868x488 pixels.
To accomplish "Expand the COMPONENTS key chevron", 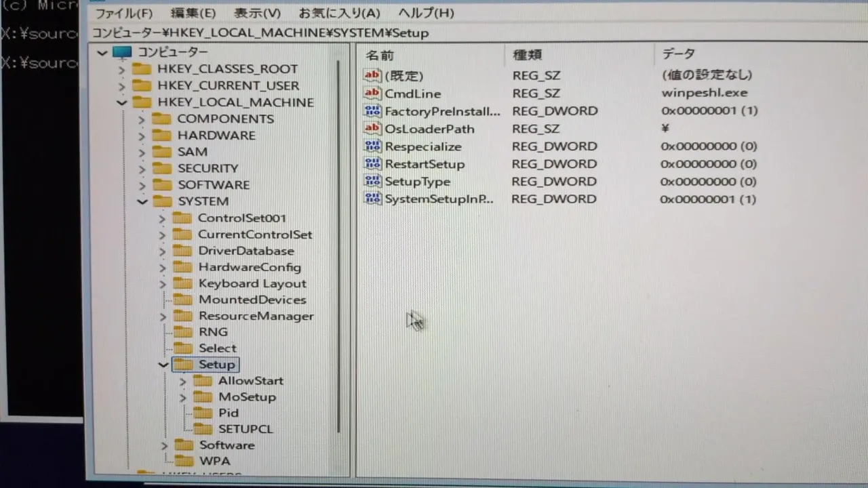I will [x=141, y=119].
